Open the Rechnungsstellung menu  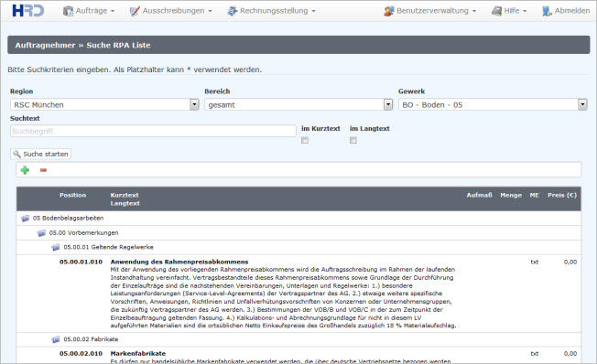click(271, 11)
